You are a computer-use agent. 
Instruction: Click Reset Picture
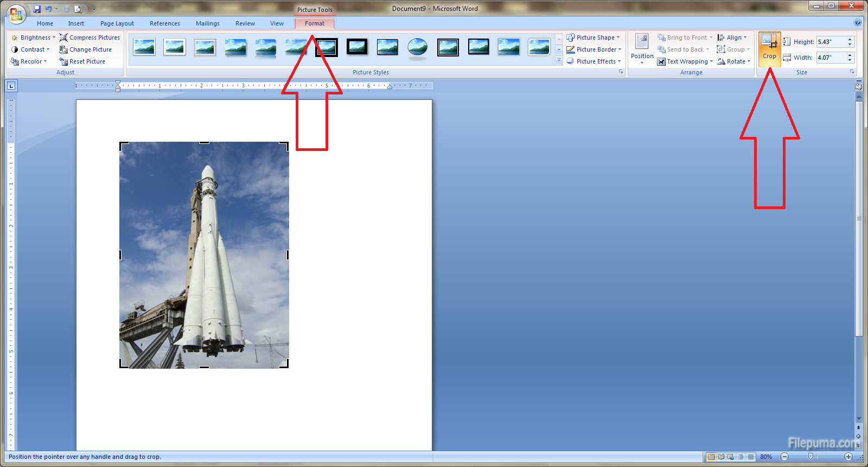point(82,61)
